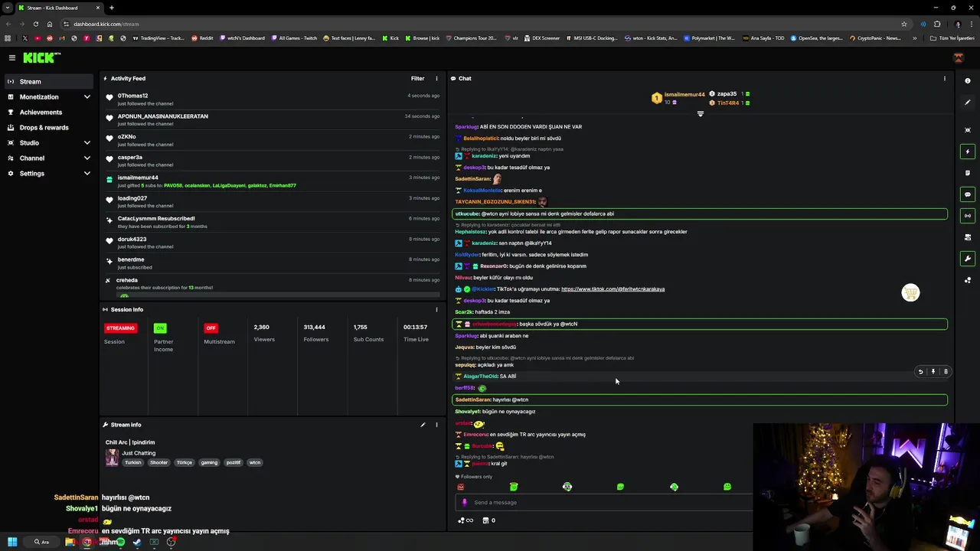Viewport: 980px width, 551px height.
Task: Expand the Settings sidebar section
Action: 49,174
